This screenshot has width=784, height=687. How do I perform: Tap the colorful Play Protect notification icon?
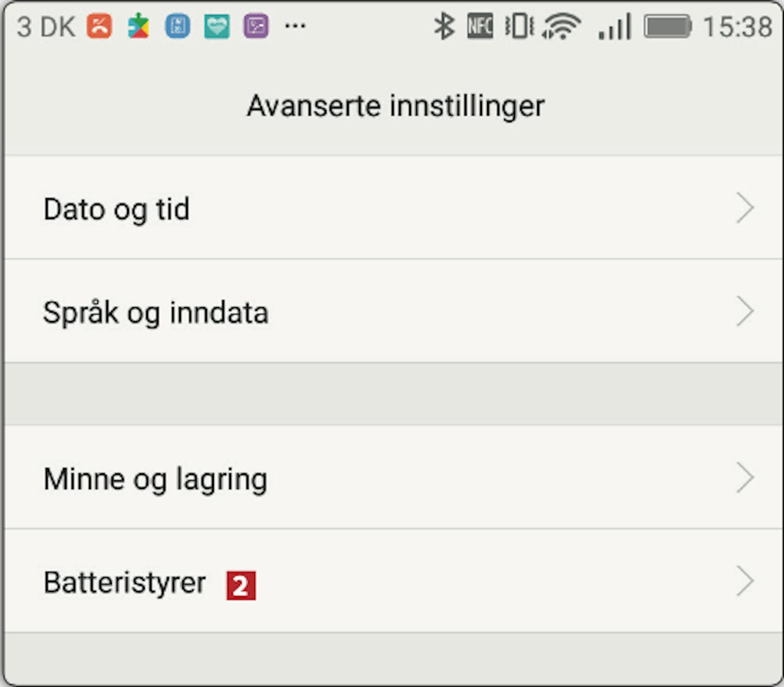[x=139, y=26]
